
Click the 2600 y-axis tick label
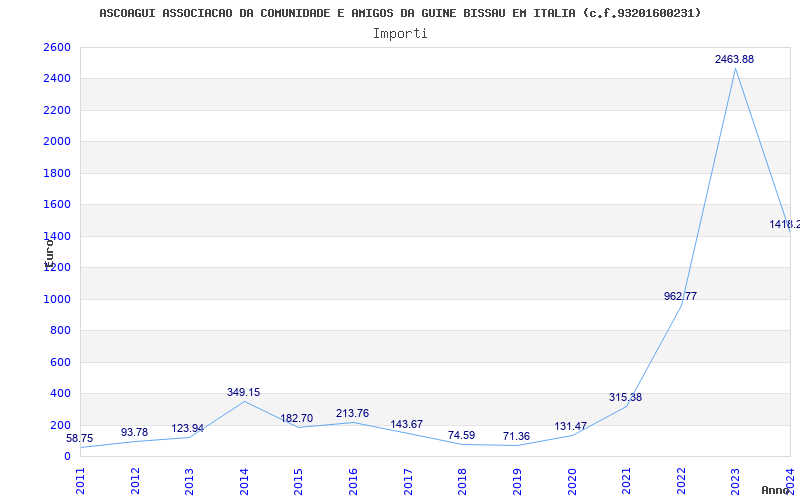[x=57, y=48]
